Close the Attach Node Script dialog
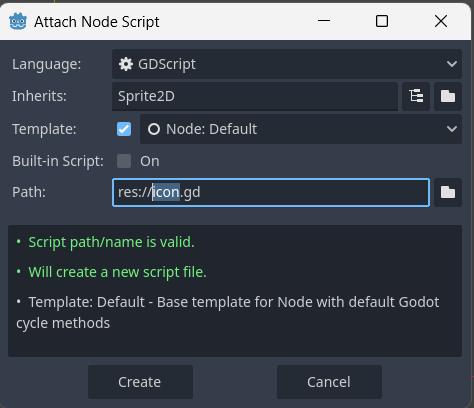 tap(441, 21)
